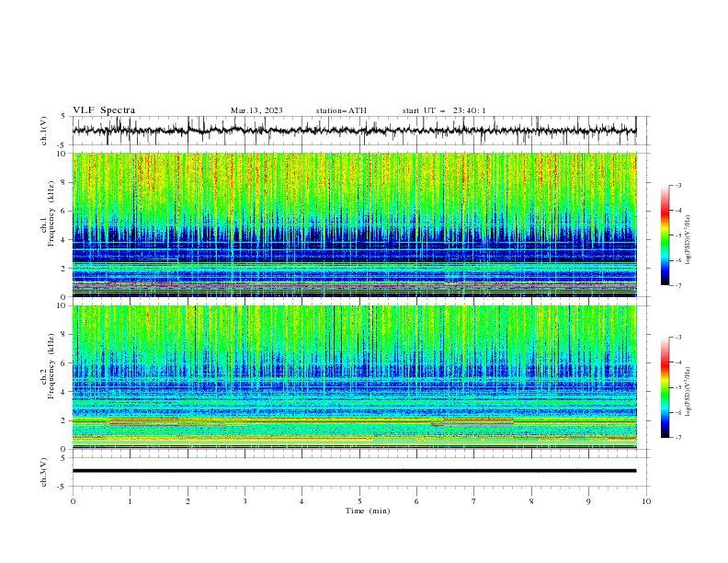This screenshot has width=728, height=563.
Task: Click the ch.1 frequency tick '8'
Action: (64, 182)
